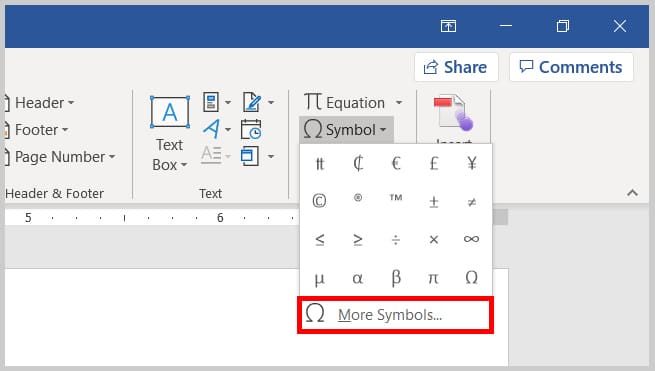
Task: Expand the WordArt dropdown arrow
Action: pyautogui.click(x=228, y=130)
